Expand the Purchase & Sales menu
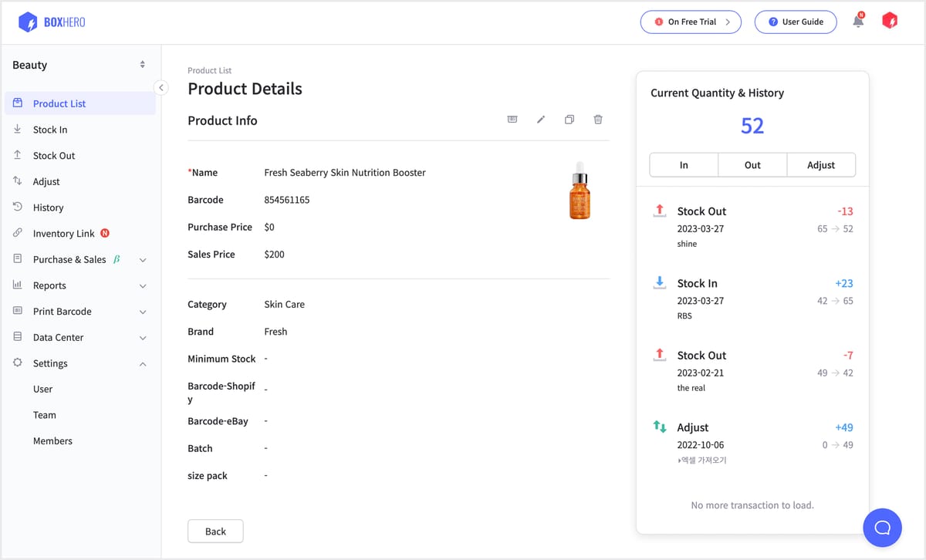 point(143,260)
